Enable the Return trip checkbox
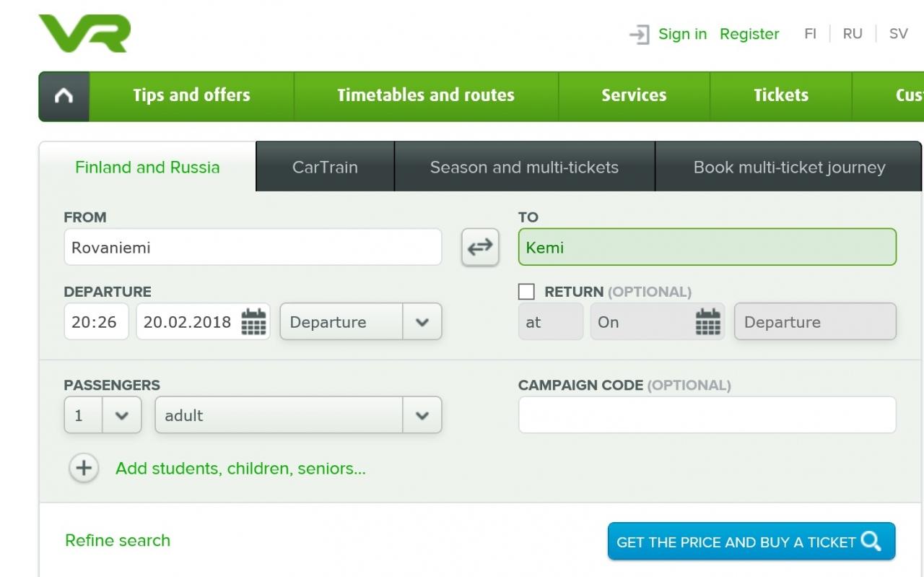Screen dimensions: 924x577 pos(527,292)
